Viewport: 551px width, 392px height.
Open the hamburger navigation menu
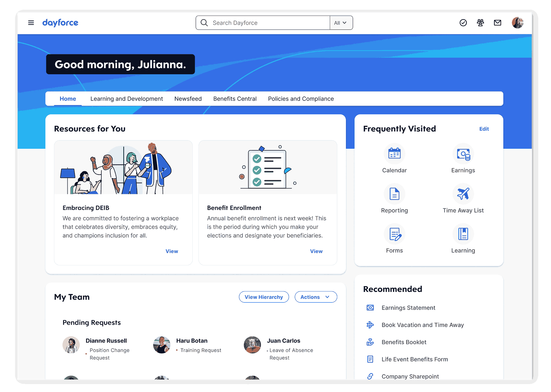point(31,23)
